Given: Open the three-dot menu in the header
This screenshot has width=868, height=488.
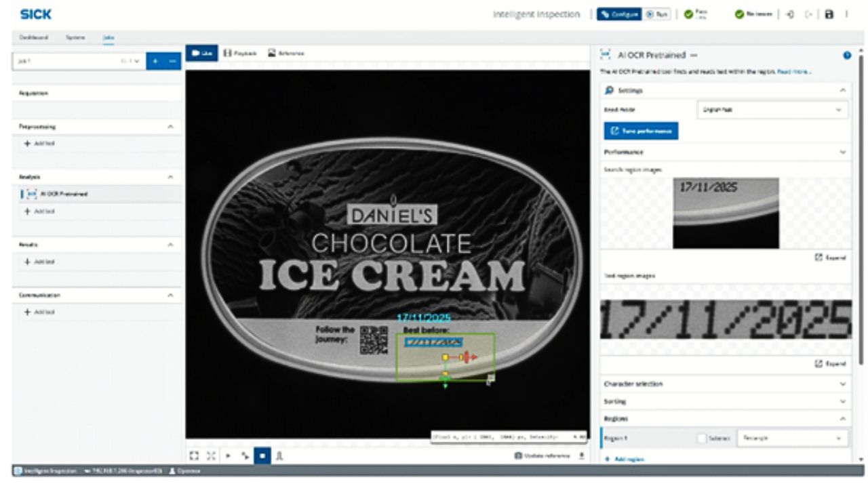Looking at the screenshot, I should click(x=846, y=14).
